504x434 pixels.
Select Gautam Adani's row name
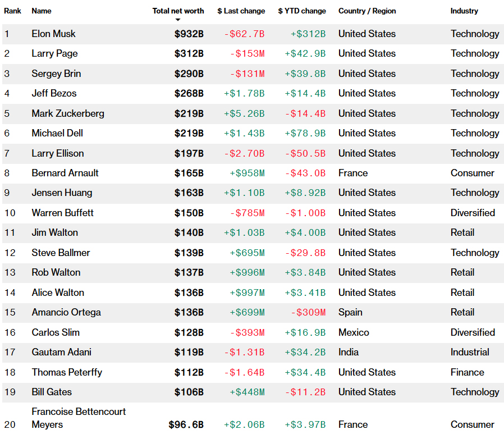tap(61, 352)
